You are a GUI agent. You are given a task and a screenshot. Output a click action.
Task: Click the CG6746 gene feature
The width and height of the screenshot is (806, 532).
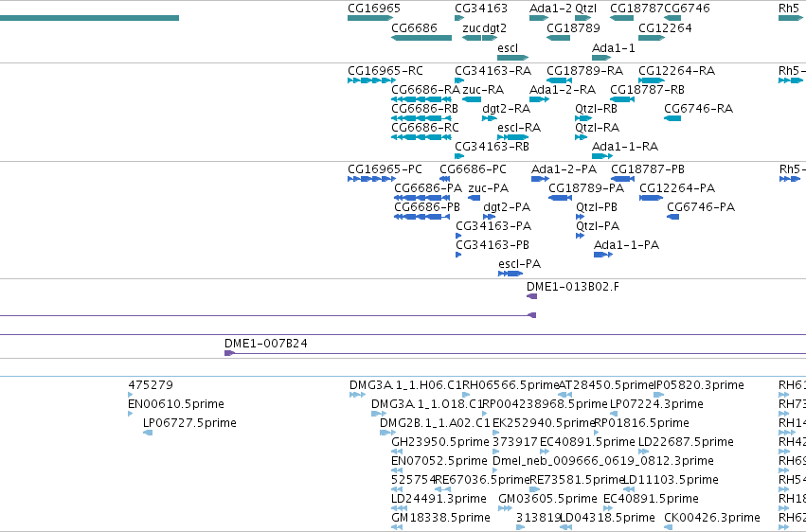point(672,18)
